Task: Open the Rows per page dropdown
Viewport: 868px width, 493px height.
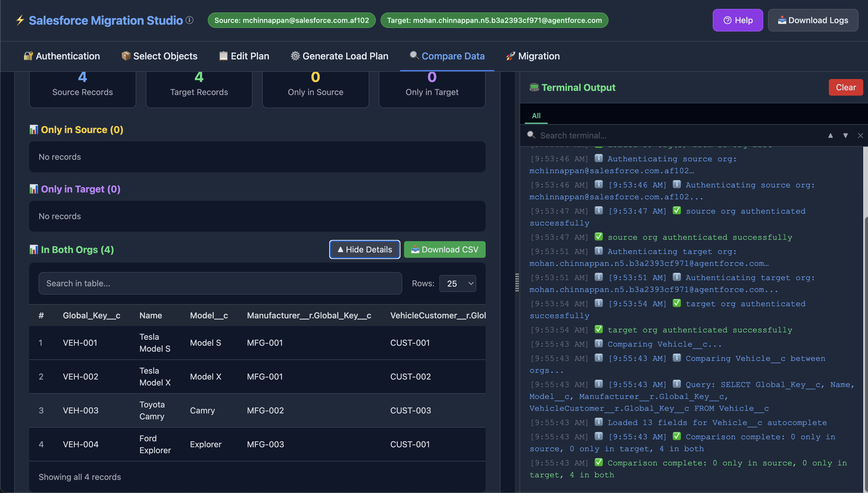Action: (457, 283)
